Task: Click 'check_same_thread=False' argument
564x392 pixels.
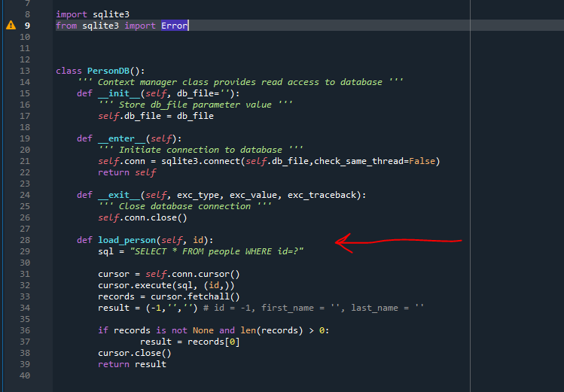Action: click(374, 161)
